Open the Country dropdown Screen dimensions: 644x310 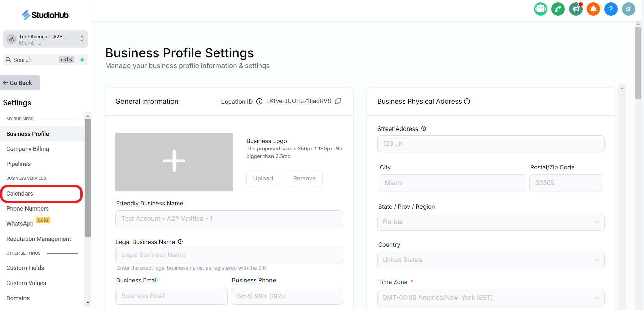tap(491, 260)
